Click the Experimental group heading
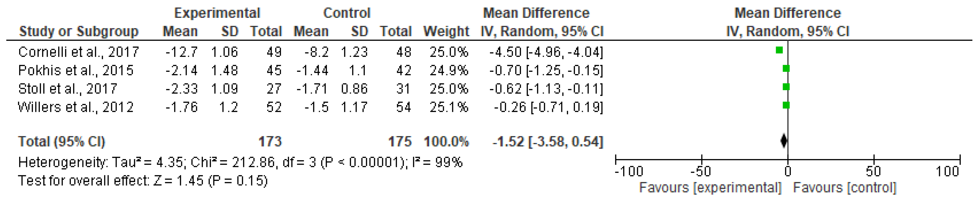 tap(217, 13)
